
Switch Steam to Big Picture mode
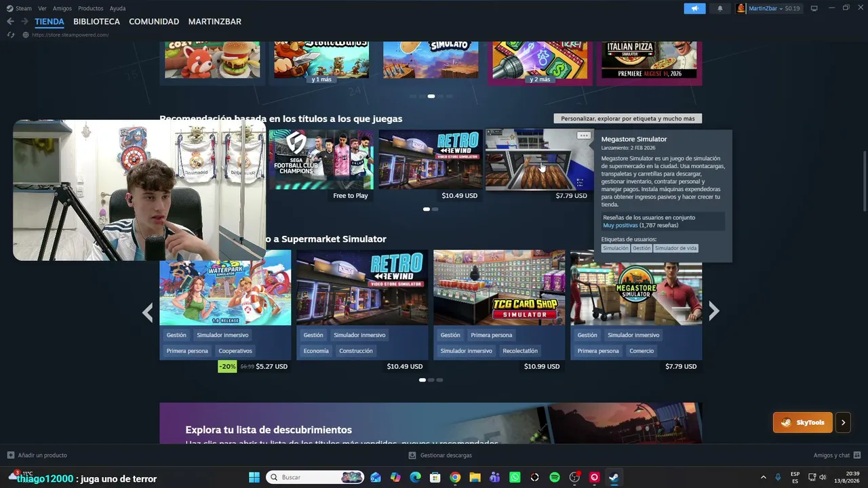(814, 8)
